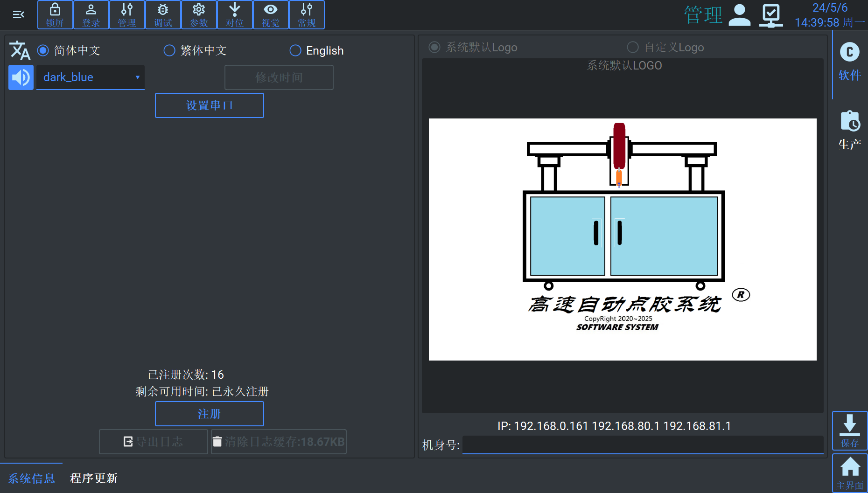Collapse the top-left hamburger menu
This screenshot has width=868, height=493.
click(x=19, y=15)
